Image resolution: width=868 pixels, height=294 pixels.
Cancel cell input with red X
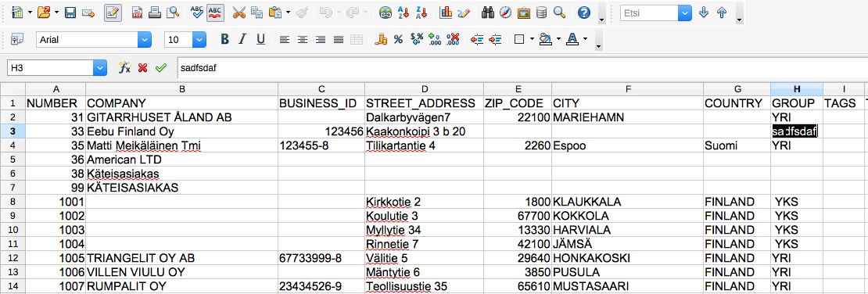[143, 67]
